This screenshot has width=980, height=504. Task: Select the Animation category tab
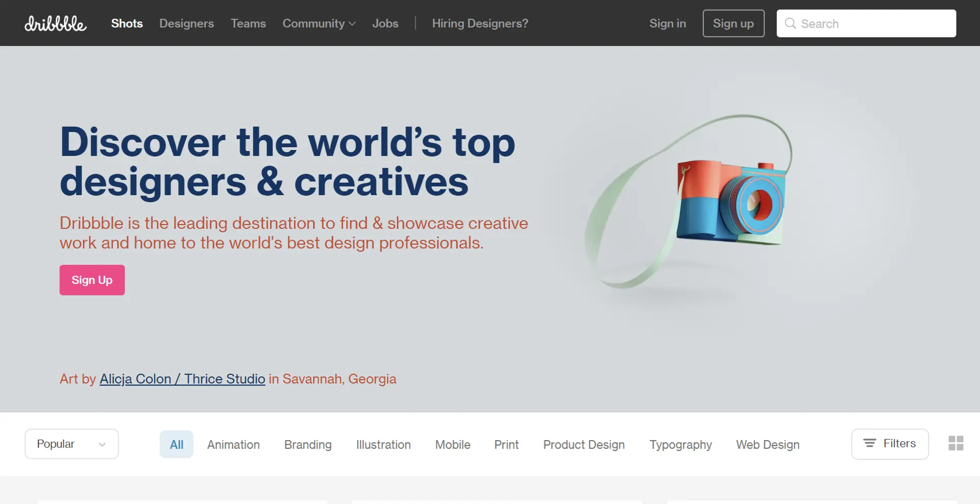coord(233,444)
